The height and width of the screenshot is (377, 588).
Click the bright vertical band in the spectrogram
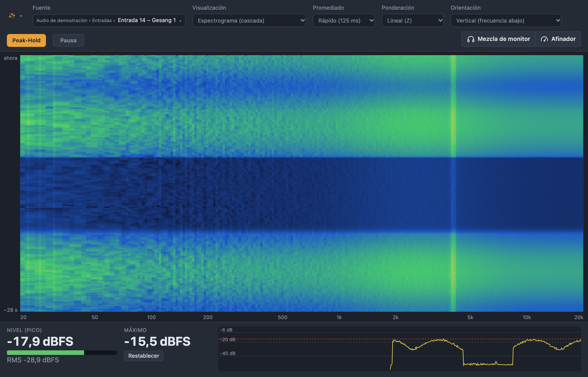453,183
